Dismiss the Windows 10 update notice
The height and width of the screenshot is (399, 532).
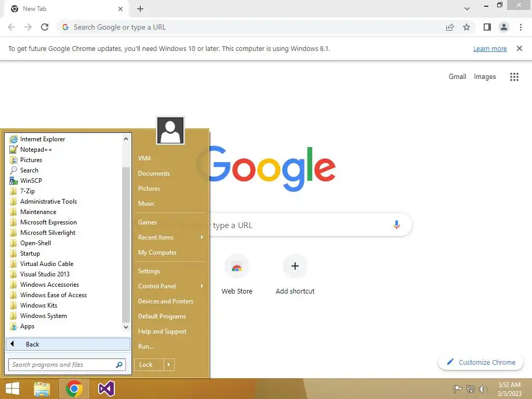519,48
